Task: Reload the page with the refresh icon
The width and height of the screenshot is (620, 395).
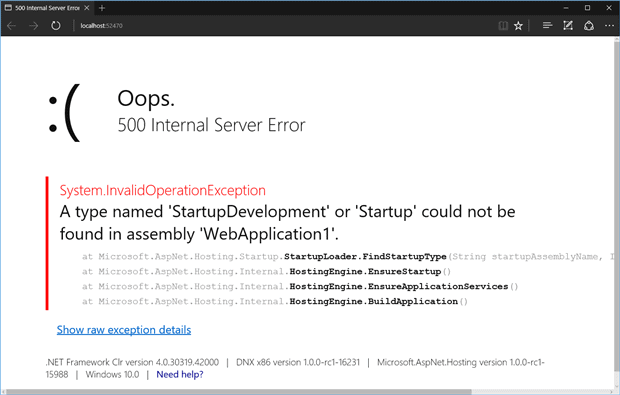Action: tap(56, 26)
